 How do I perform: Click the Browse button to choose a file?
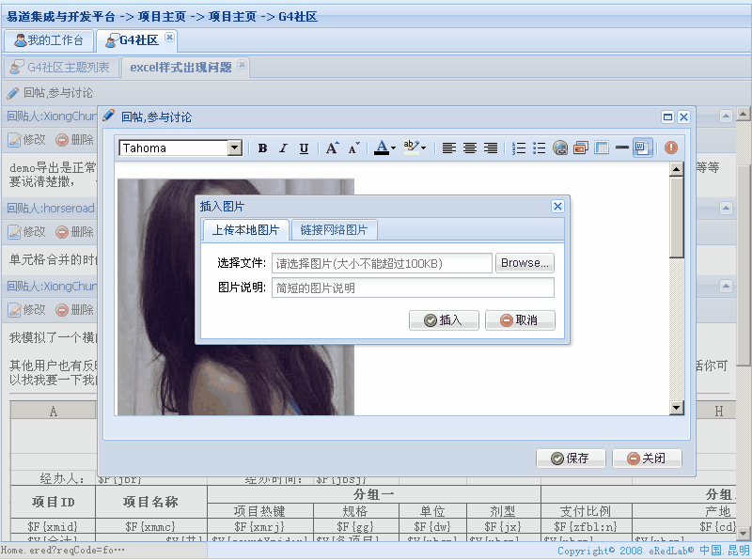point(525,262)
